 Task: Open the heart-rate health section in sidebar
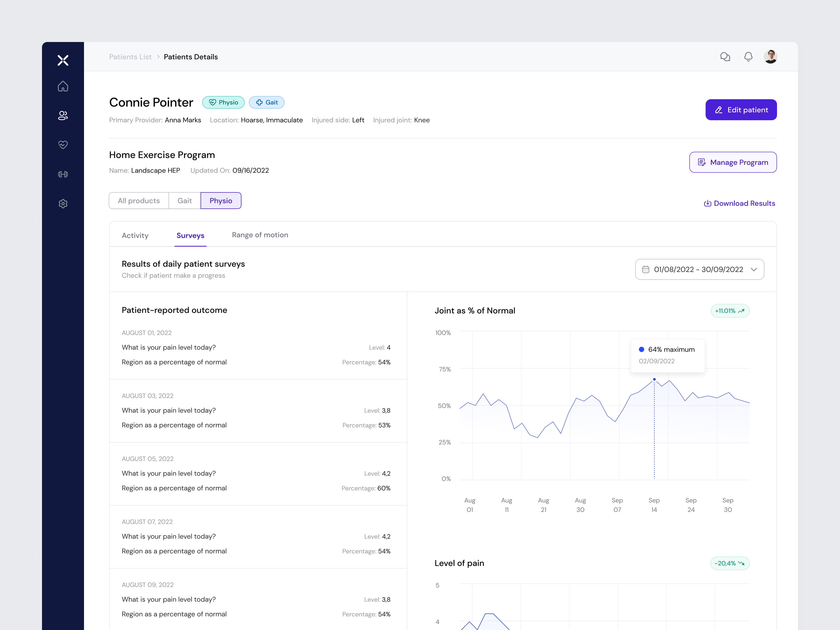pyautogui.click(x=63, y=145)
